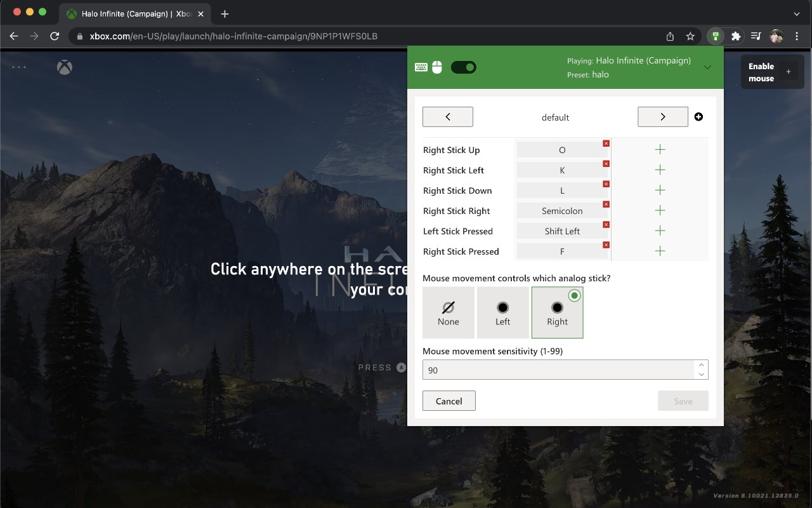Change the Right Stick Down key L

coord(562,190)
